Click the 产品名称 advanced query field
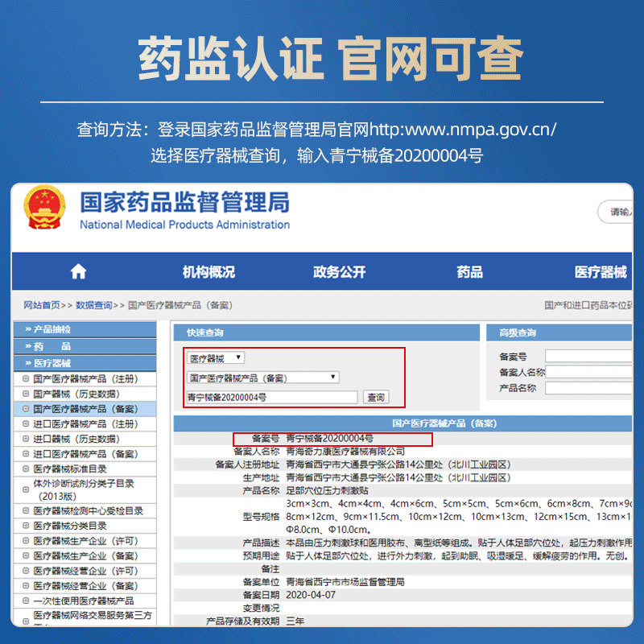This screenshot has height=644, width=644. pos(588,388)
